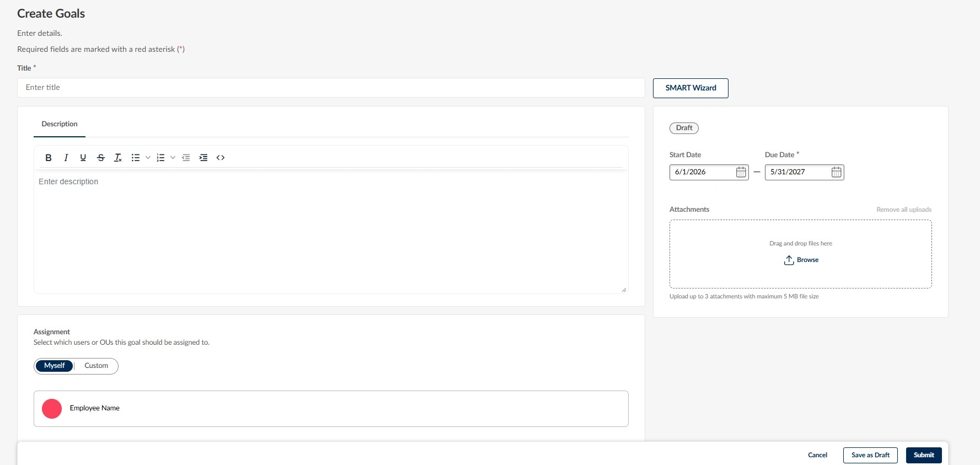The width and height of the screenshot is (980, 465).
Task: Decrease indent in description editor
Action: [186, 158]
